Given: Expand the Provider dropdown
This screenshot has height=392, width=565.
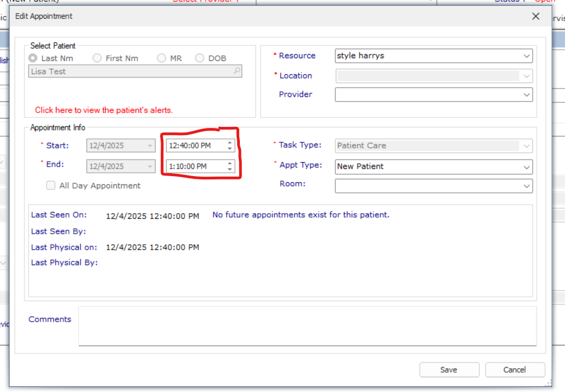Looking at the screenshot, I should (434, 95).
